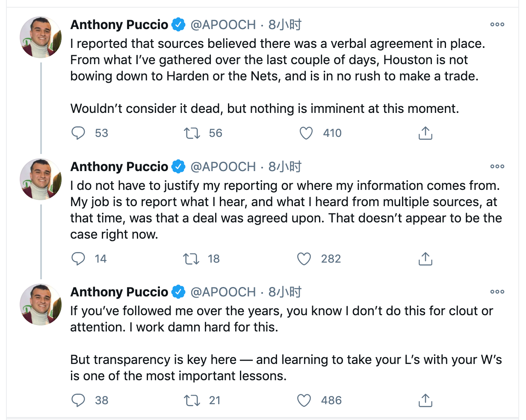This screenshot has height=420, width=526.
Task: Share the 'transparency is key' tweet
Action: (x=425, y=400)
